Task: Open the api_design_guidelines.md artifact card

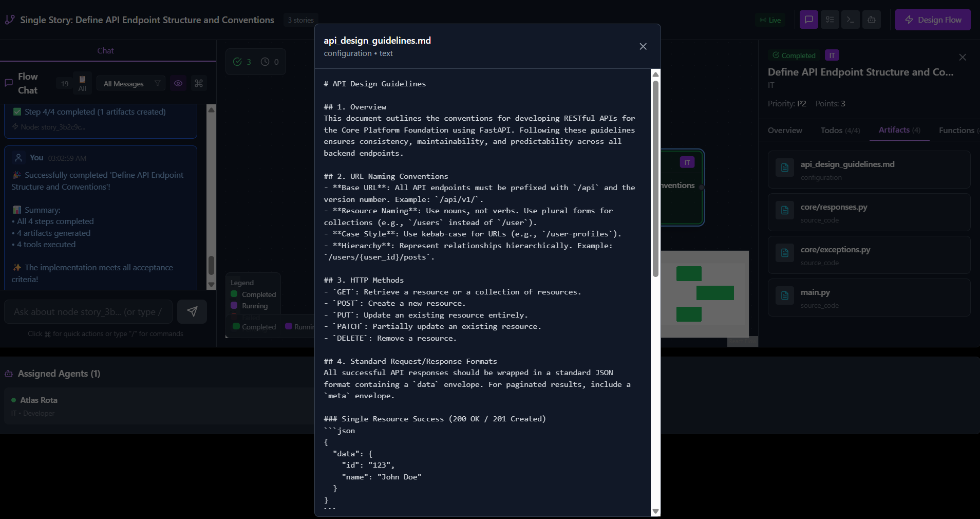Action: tap(869, 170)
